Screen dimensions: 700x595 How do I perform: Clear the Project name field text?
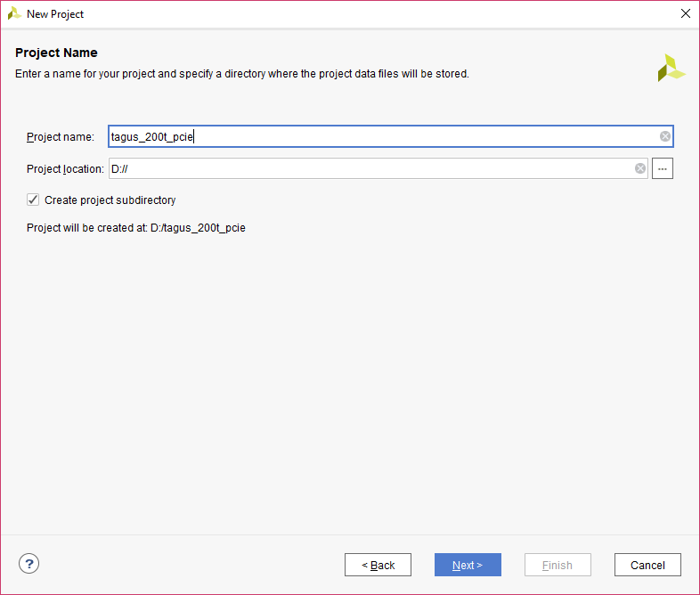[664, 136]
